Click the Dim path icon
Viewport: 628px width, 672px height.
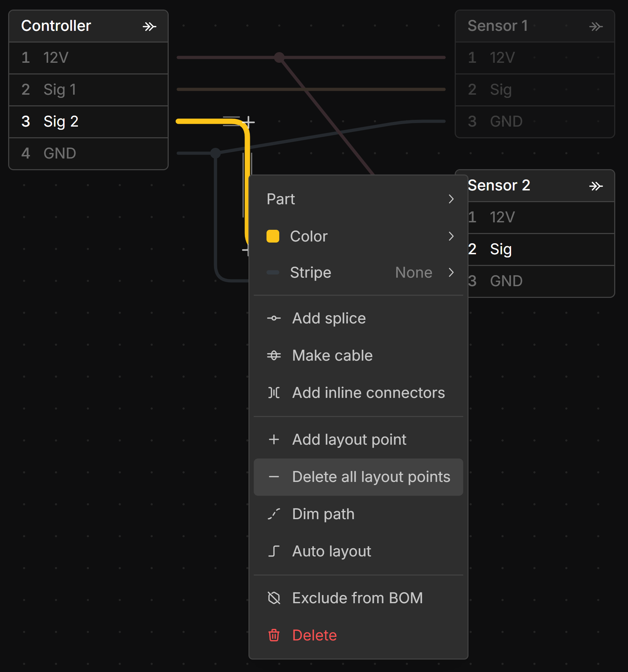[x=274, y=514]
